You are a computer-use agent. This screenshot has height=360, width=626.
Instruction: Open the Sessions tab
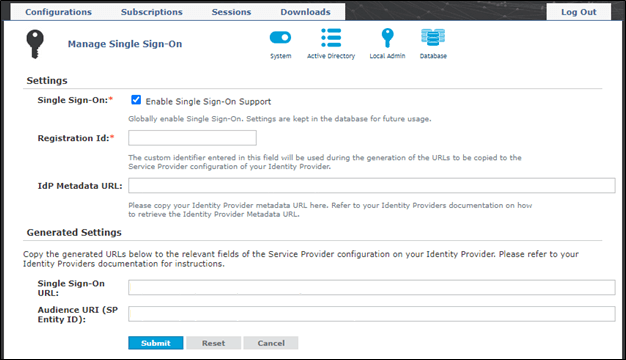[x=231, y=12]
